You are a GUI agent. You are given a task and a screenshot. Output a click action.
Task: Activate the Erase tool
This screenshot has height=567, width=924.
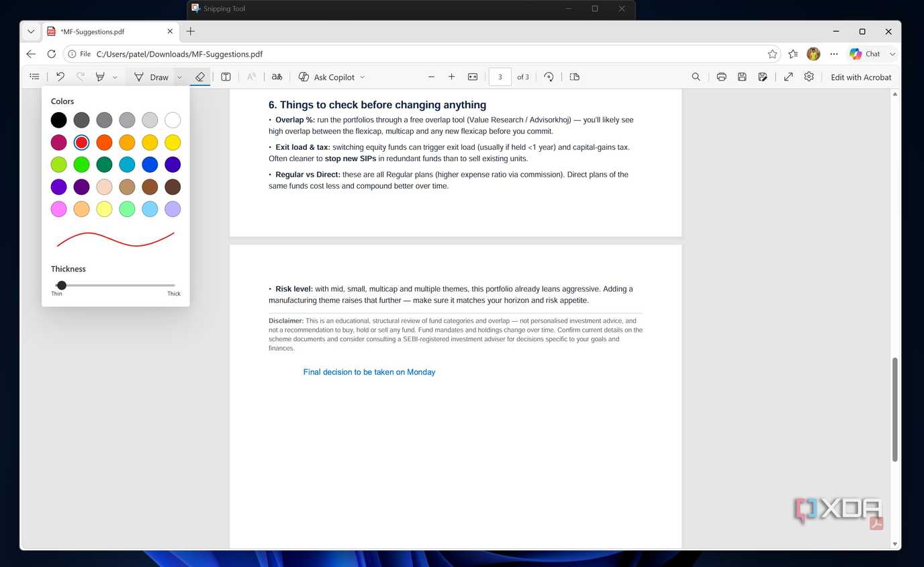[x=200, y=77]
